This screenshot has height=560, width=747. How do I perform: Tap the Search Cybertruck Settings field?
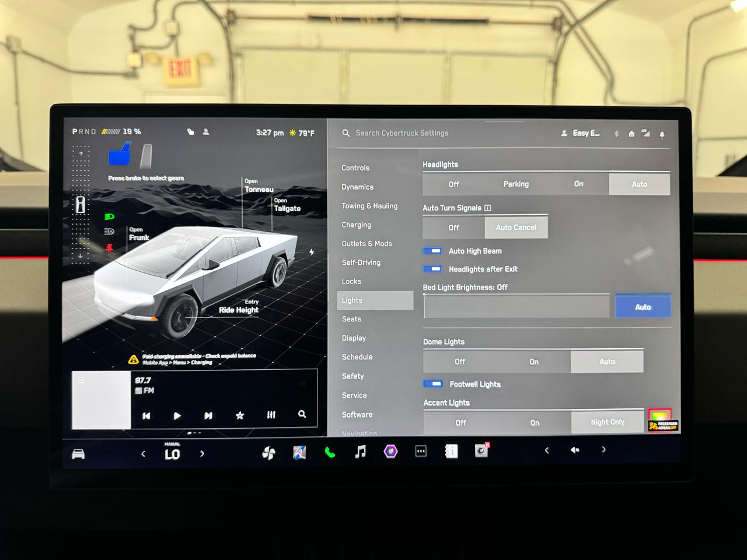point(402,133)
